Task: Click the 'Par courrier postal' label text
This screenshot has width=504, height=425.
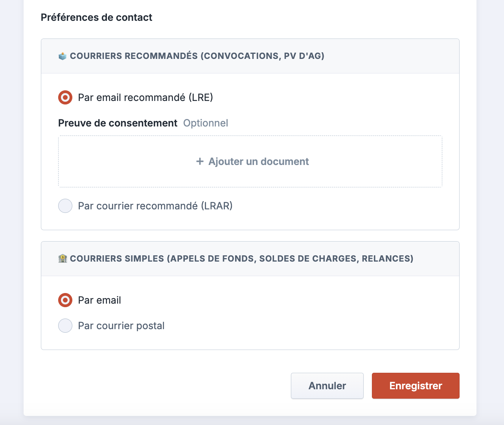Action: coord(121,326)
